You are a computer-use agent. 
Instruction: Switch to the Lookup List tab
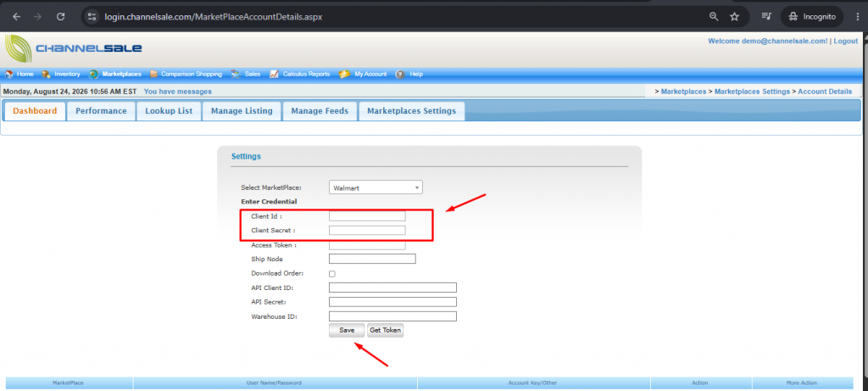[x=169, y=111]
